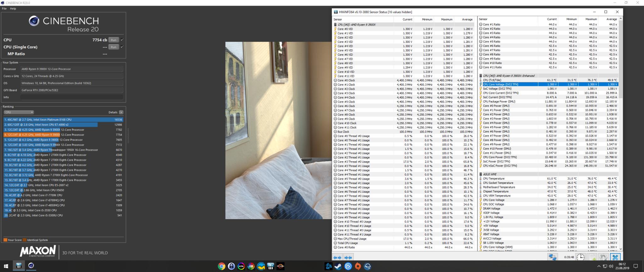
Task: Open Origin launcher taskbar icon
Action: [x=358, y=266]
